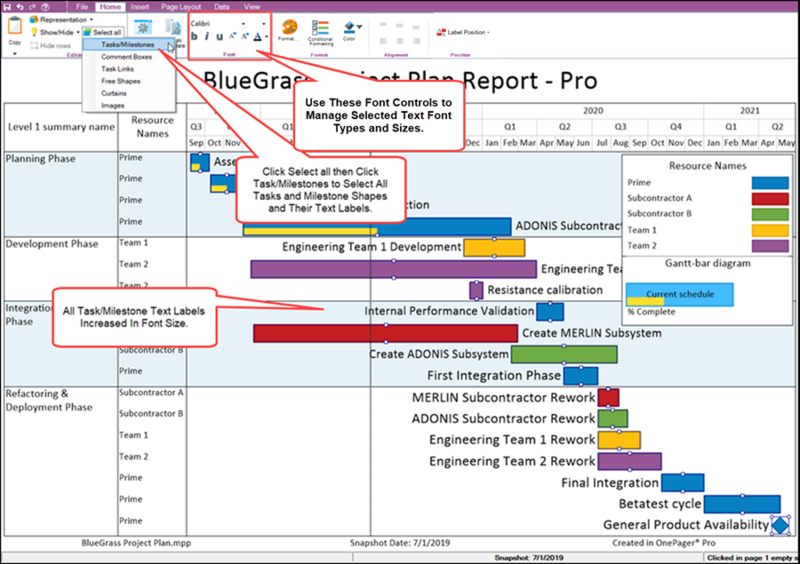Open Help with the question mark icon
The height and width of the screenshot is (564, 800).
[45, 7]
